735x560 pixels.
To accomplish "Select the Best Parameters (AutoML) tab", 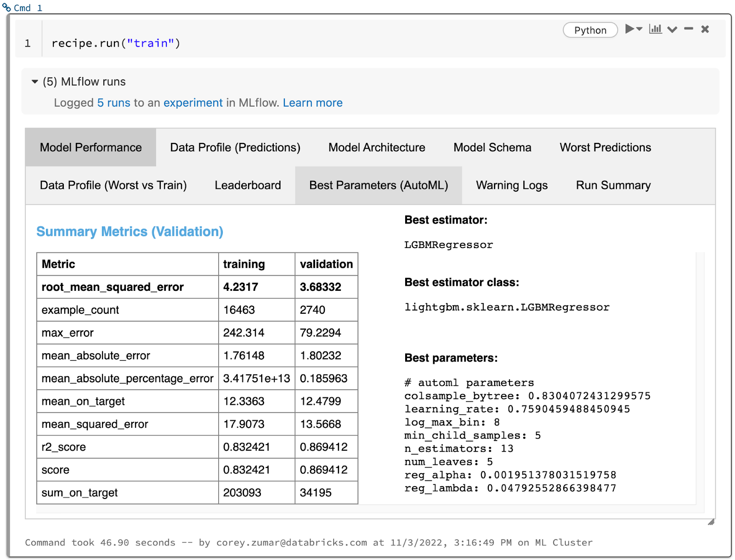I will (379, 185).
